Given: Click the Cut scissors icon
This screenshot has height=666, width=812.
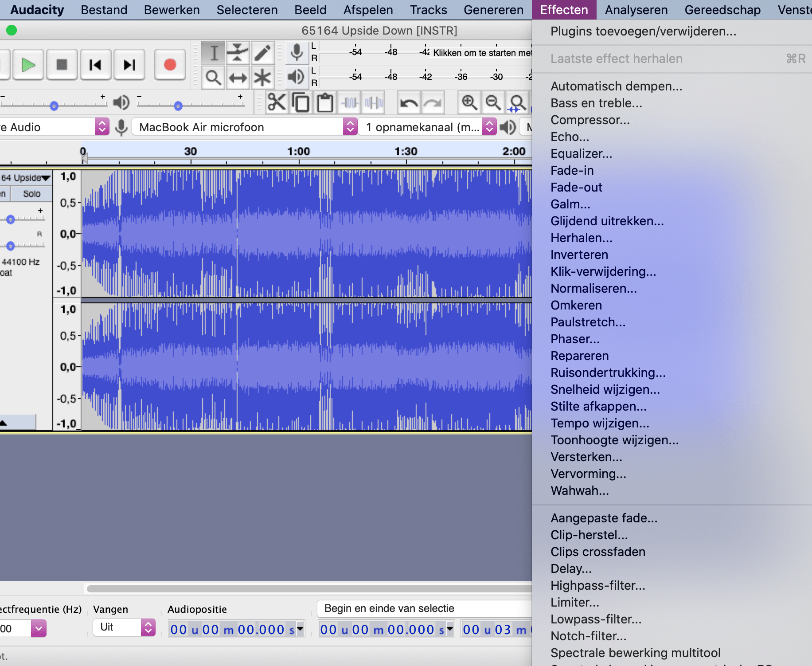Looking at the screenshot, I should click(277, 102).
